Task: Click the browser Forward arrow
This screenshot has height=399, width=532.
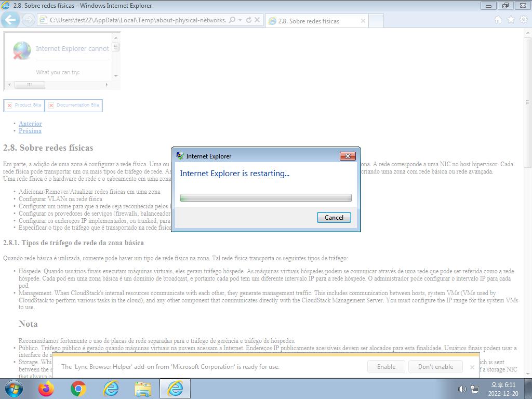Action: coord(28,20)
